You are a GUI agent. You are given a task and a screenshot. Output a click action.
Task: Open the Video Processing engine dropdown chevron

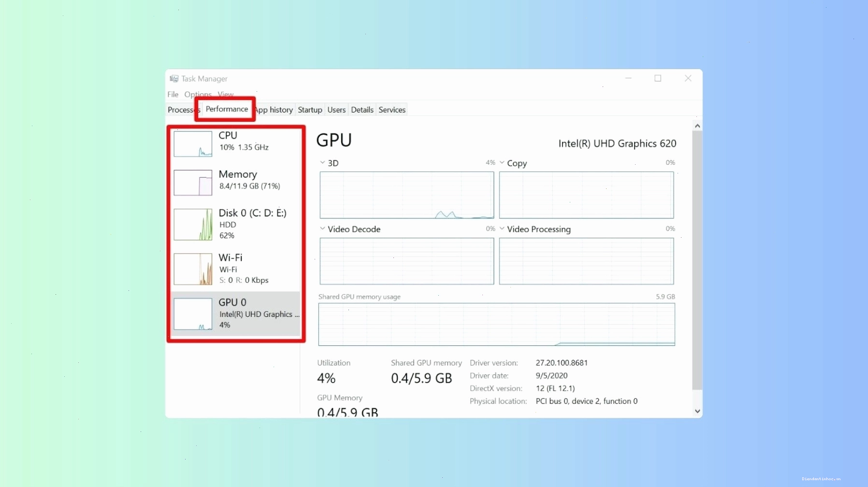coord(502,229)
